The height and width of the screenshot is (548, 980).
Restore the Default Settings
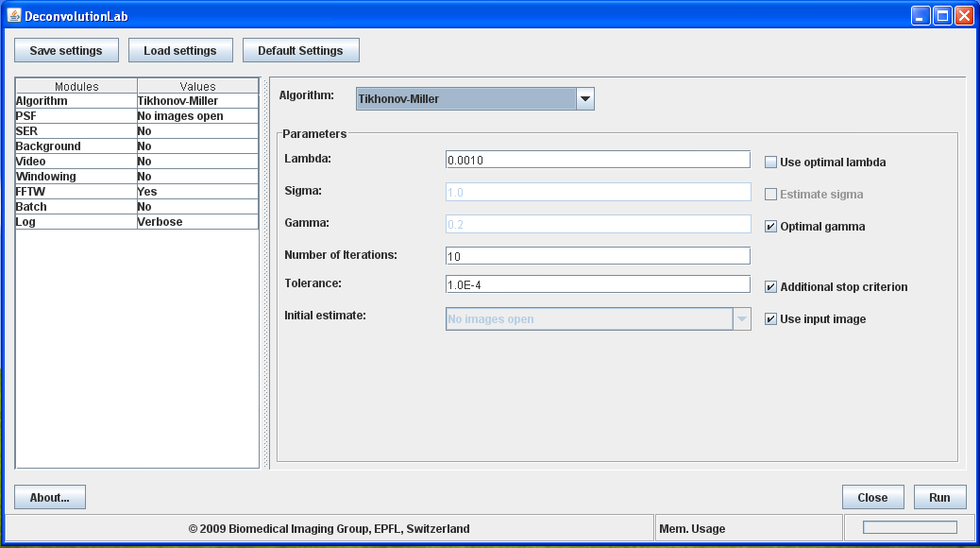point(300,50)
